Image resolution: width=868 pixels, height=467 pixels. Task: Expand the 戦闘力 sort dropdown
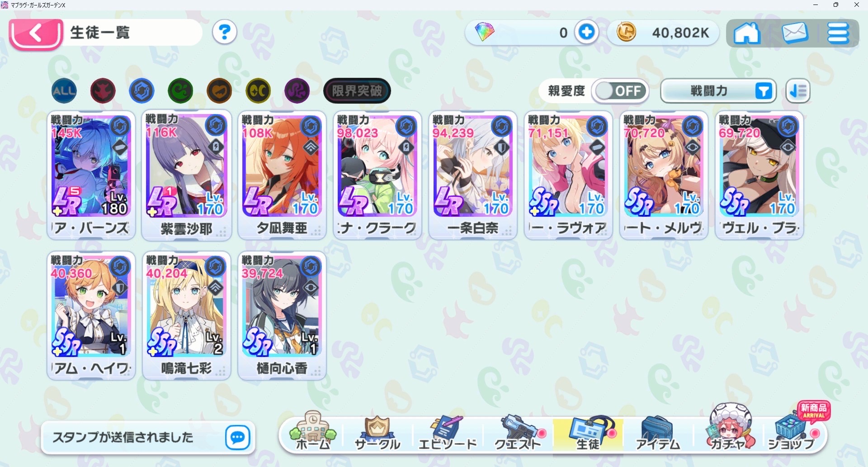(x=718, y=91)
